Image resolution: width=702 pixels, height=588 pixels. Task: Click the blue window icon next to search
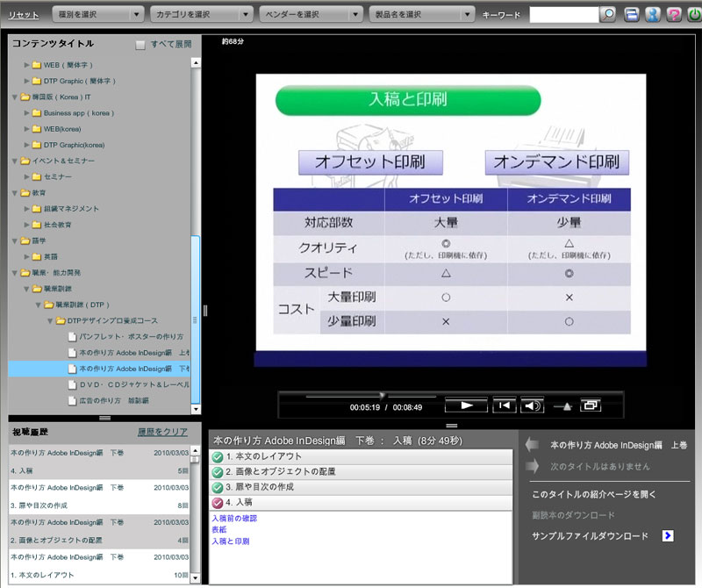point(631,15)
